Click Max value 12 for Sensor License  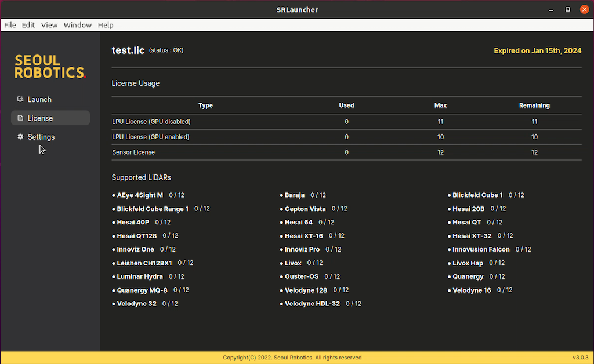[441, 152]
